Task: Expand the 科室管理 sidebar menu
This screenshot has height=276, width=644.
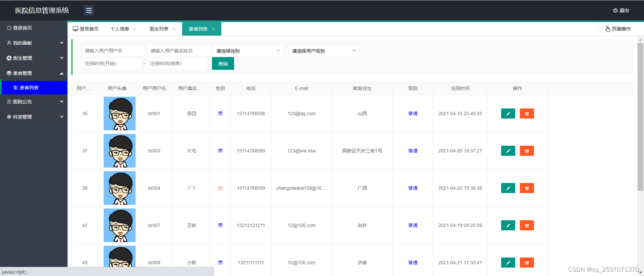Action: click(x=34, y=117)
